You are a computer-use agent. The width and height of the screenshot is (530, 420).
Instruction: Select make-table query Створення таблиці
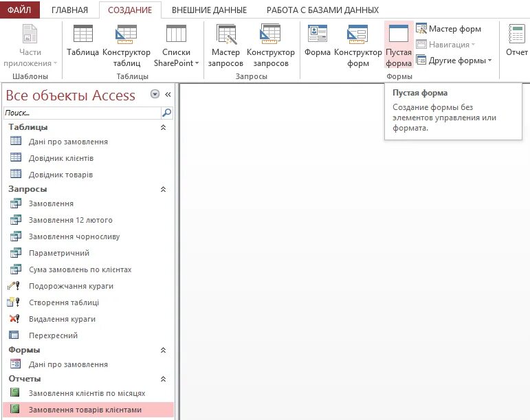point(88,302)
